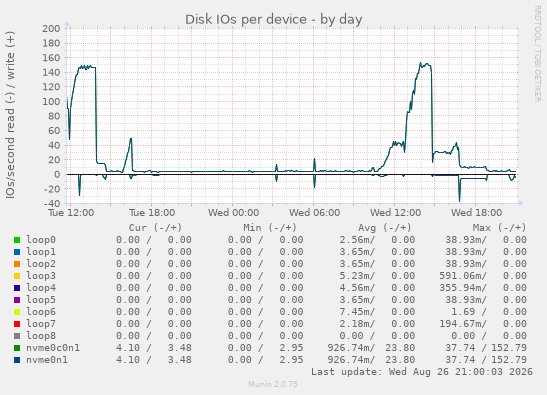The width and height of the screenshot is (547, 395).
Task: Click the 'Wed 18:00' x-axis label
Action: pyautogui.click(x=476, y=213)
